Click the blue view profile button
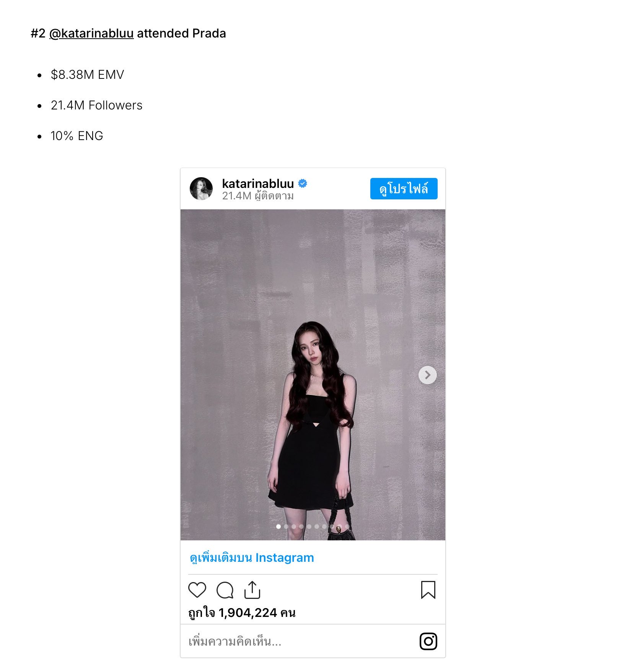The image size is (627, 672). coord(404,189)
